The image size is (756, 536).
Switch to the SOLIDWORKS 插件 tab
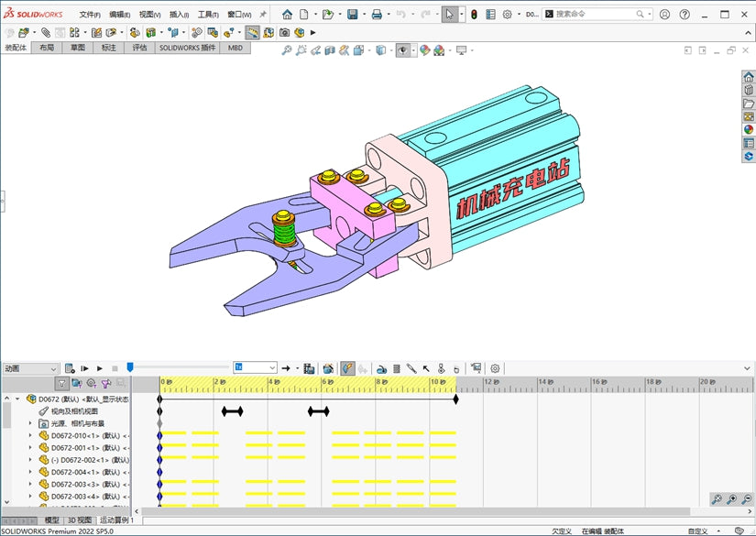(x=187, y=48)
